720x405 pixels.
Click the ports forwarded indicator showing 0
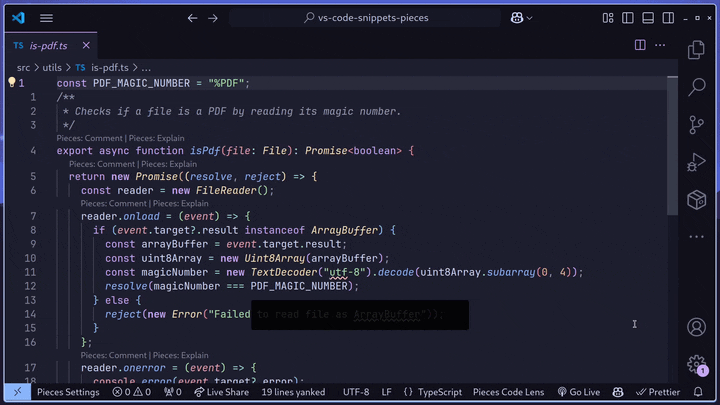(173, 392)
